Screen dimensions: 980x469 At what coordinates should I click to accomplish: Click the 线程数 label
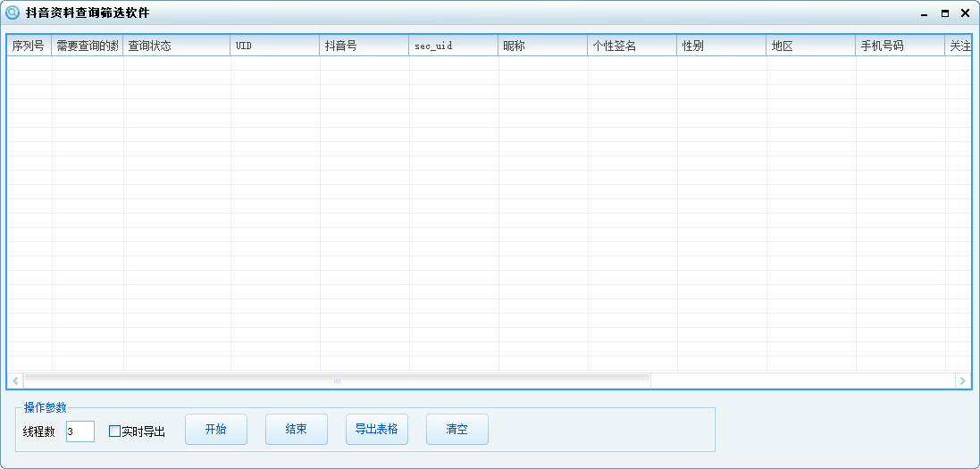pos(39,431)
